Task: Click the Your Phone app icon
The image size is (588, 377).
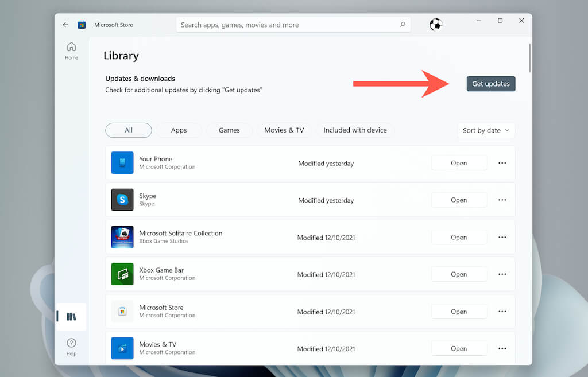Action: point(122,162)
